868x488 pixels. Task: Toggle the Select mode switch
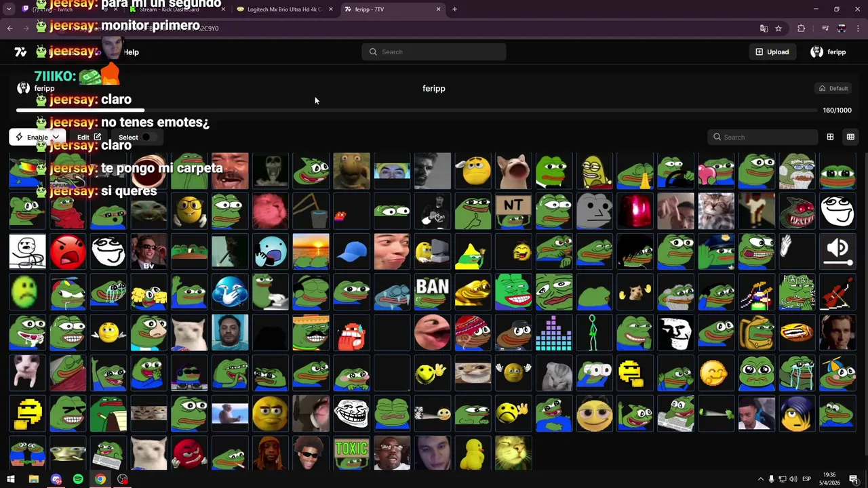[149, 137]
